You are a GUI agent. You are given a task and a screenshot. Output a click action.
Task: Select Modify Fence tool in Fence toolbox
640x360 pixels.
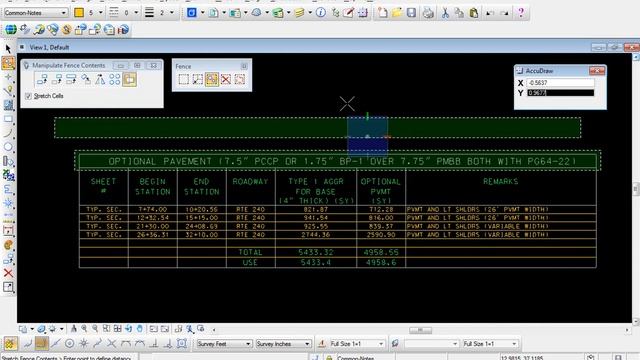pyautogui.click(x=198, y=79)
